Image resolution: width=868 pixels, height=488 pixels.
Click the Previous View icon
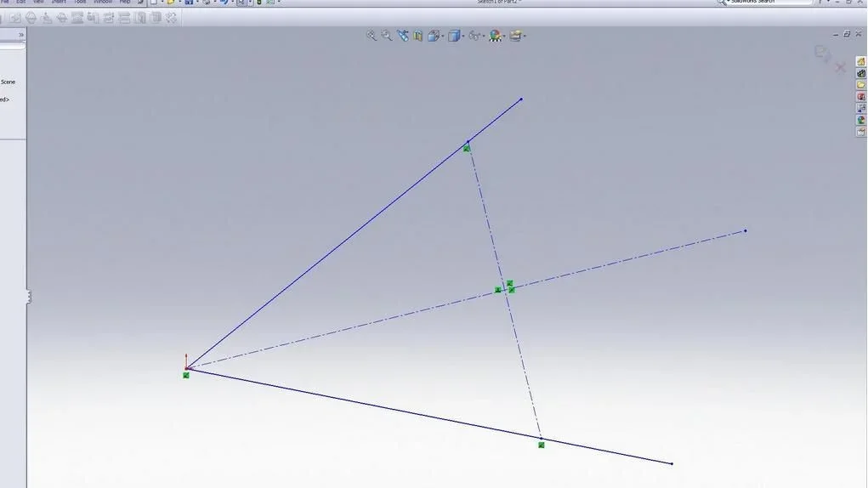pos(402,36)
